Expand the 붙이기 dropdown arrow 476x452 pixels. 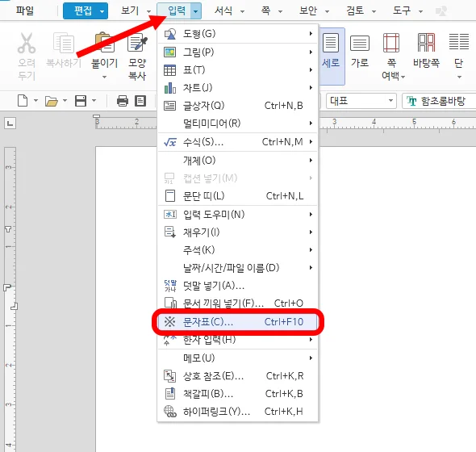pos(104,77)
